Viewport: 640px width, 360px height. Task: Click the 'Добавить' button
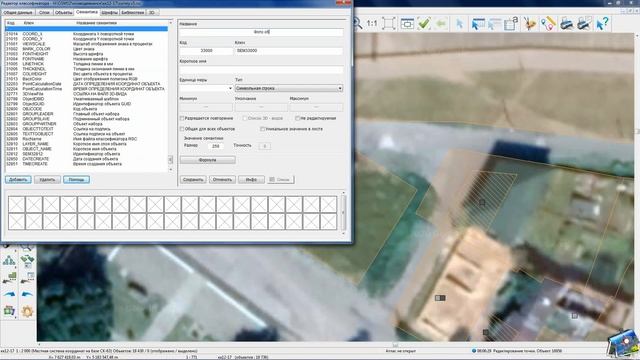(x=18, y=180)
